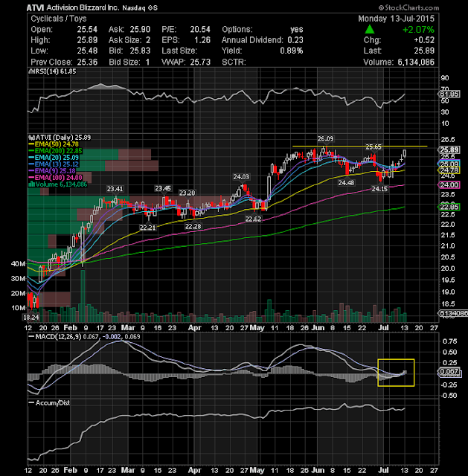Click the VWAP value '25.73'
The image size is (468, 476).
(x=200, y=62)
